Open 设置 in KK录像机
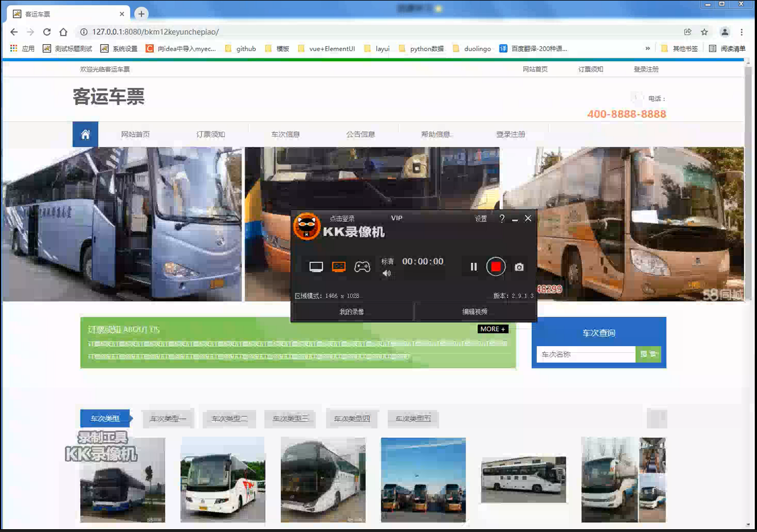Image resolution: width=757 pixels, height=532 pixels. pyautogui.click(x=481, y=219)
